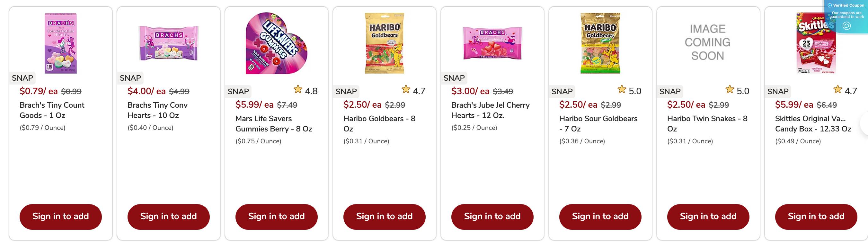The height and width of the screenshot is (252, 868).
Task: Open the Brachs Tiny Conv Hearts product link
Action: (157, 110)
